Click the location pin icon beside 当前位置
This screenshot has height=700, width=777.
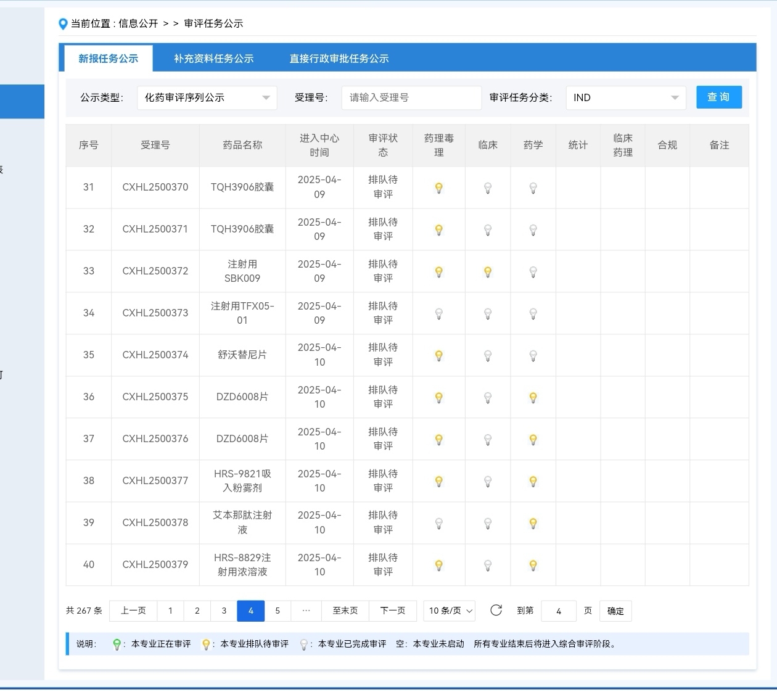point(63,24)
